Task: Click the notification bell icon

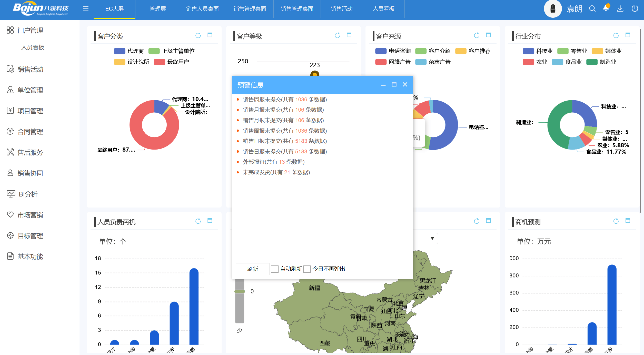Action: coord(606,8)
